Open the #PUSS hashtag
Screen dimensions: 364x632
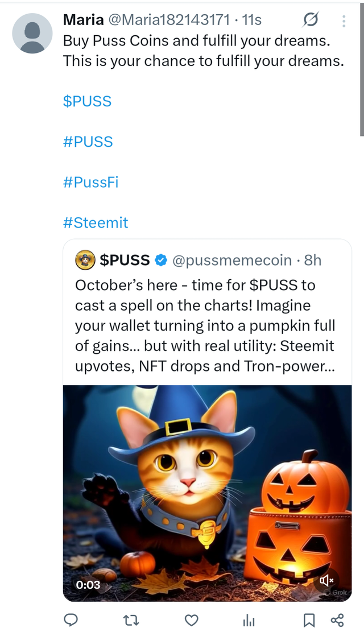[88, 142]
